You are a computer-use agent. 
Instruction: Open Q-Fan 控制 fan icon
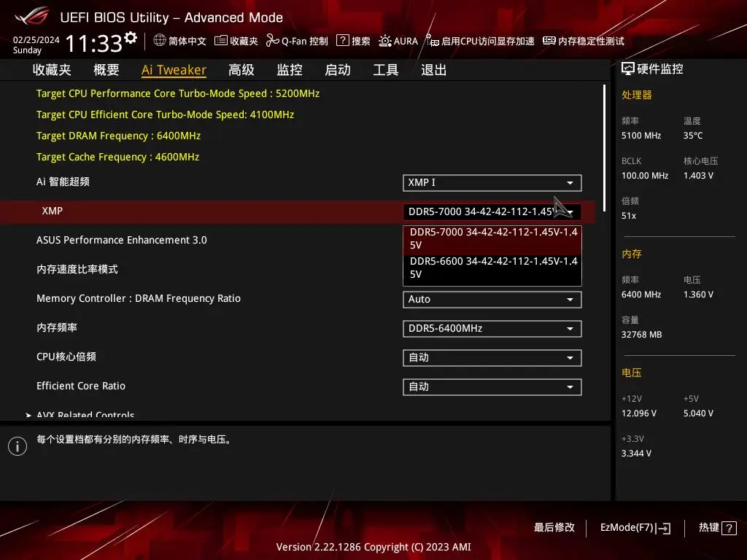pyautogui.click(x=272, y=41)
